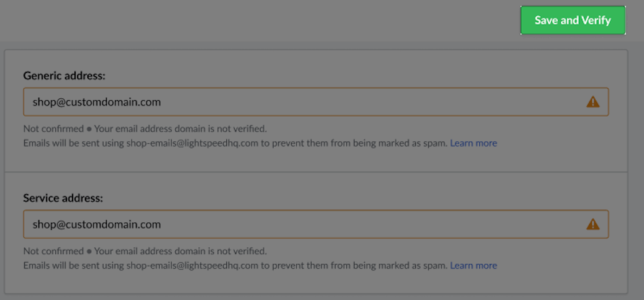This screenshot has width=644, height=300.
Task: Click the Generic address warning triangle icon
Action: click(x=593, y=102)
